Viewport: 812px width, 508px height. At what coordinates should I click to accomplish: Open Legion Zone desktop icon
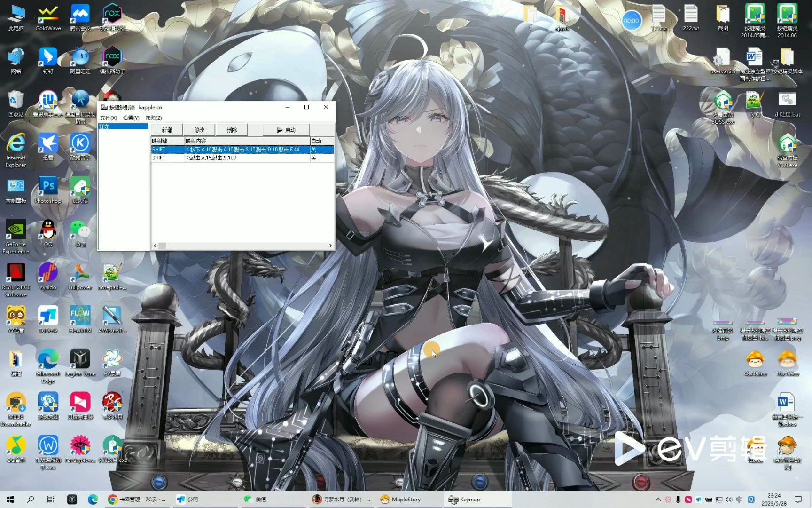tap(80, 363)
